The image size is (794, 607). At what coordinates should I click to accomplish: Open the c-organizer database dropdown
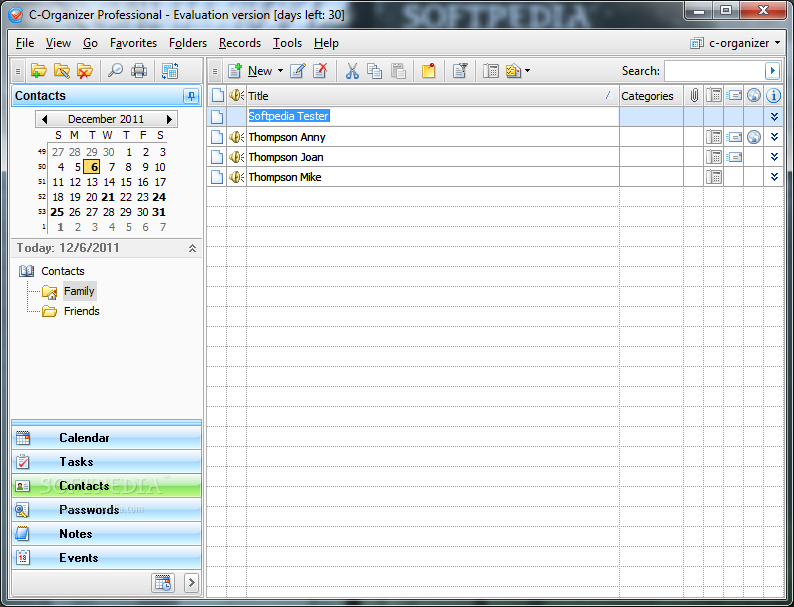click(x=736, y=43)
